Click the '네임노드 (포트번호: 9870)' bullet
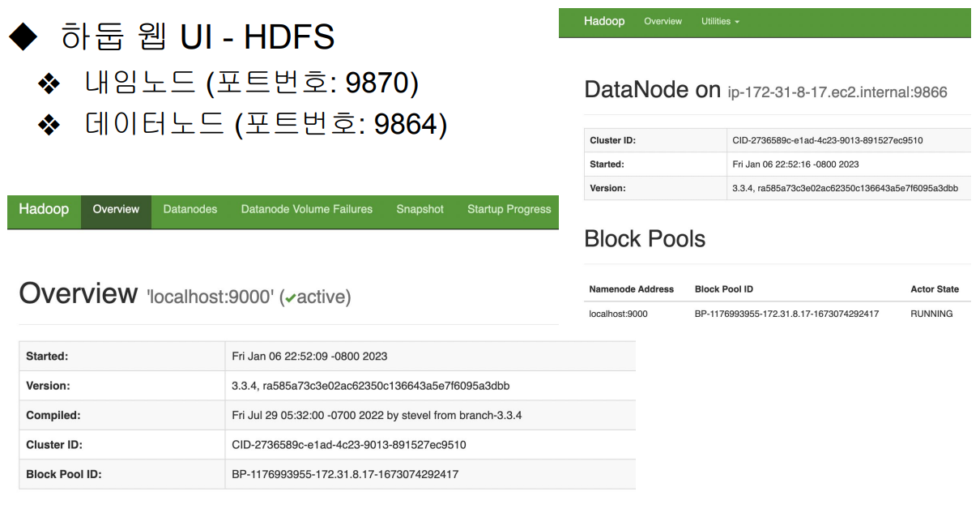The width and height of the screenshot is (980, 513). click(x=252, y=82)
